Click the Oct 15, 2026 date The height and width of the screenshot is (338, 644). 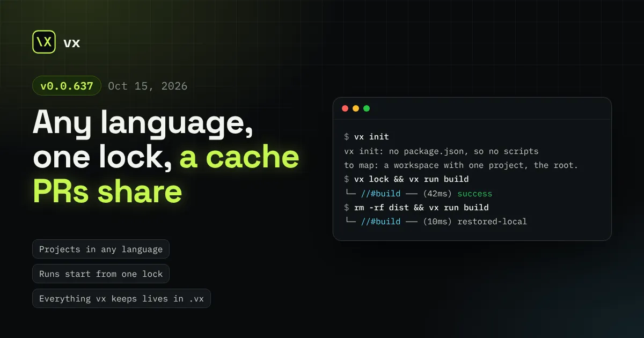coord(148,86)
